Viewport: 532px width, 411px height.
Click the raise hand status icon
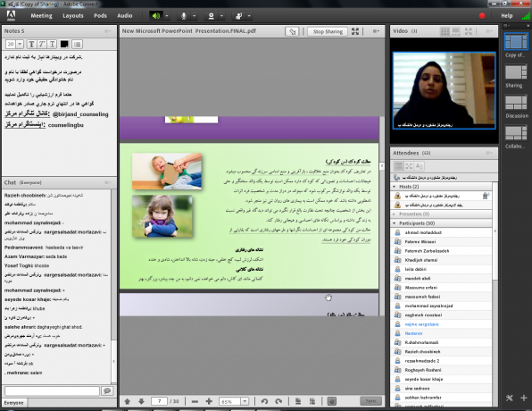[x=239, y=15]
